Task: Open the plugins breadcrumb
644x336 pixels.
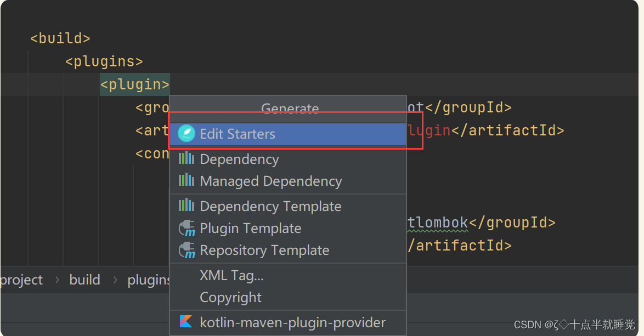Action: (149, 280)
